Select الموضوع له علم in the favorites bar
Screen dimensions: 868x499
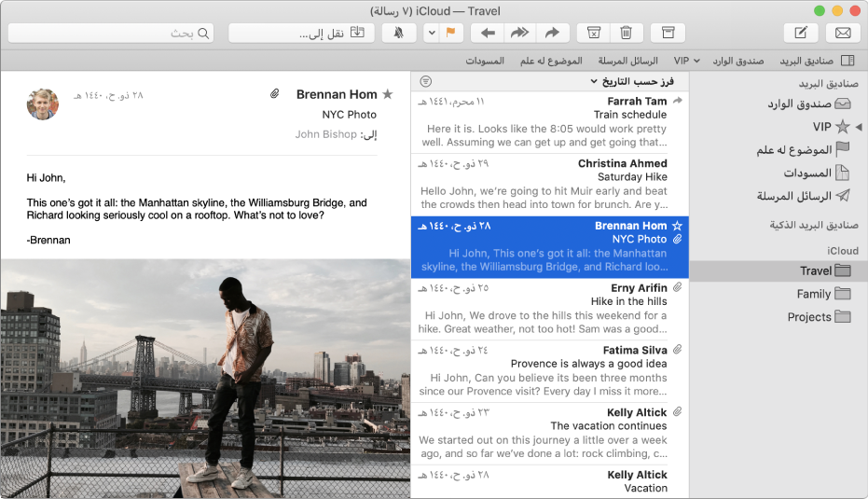551,61
